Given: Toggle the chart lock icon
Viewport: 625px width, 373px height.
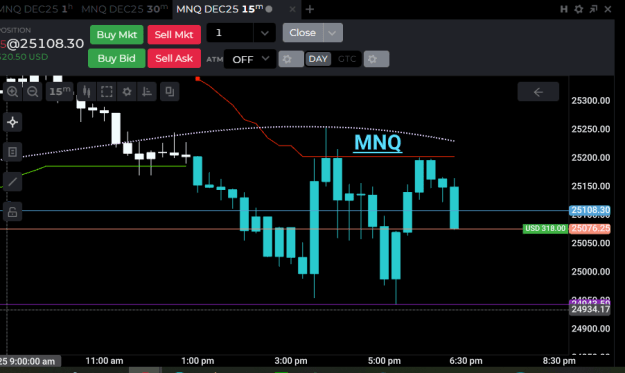Looking at the screenshot, I should point(12,212).
